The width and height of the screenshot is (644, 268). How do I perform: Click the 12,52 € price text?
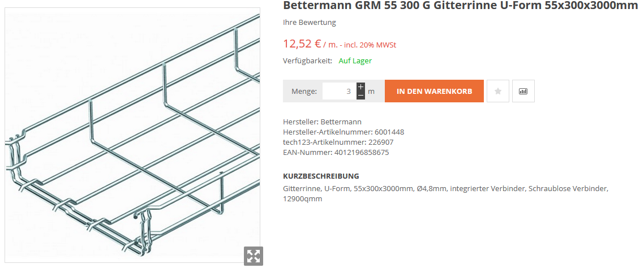point(302,44)
